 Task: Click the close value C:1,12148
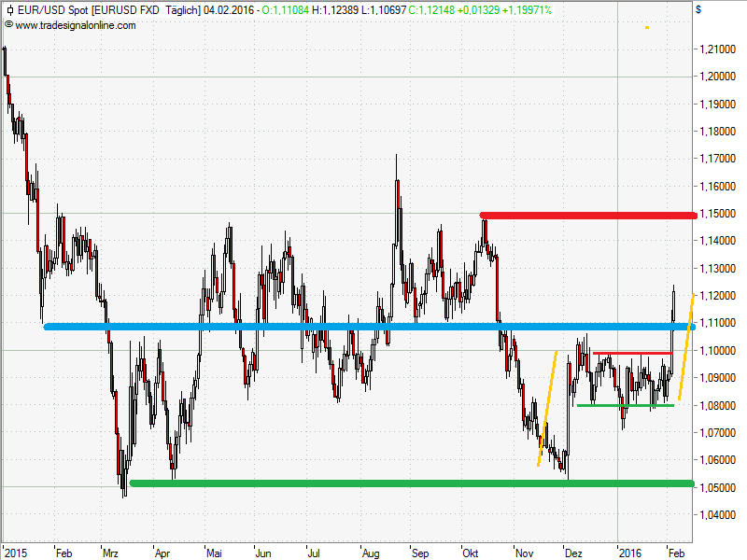click(432, 10)
